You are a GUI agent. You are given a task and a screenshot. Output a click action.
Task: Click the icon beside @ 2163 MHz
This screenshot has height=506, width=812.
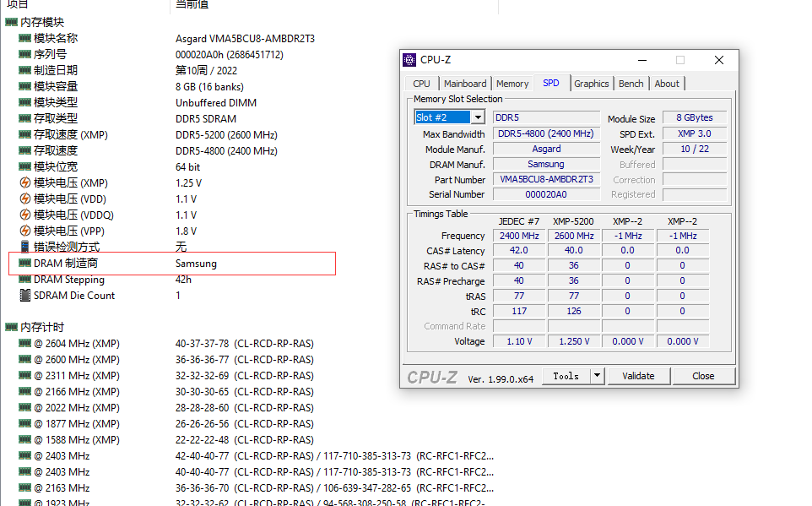tap(24, 487)
